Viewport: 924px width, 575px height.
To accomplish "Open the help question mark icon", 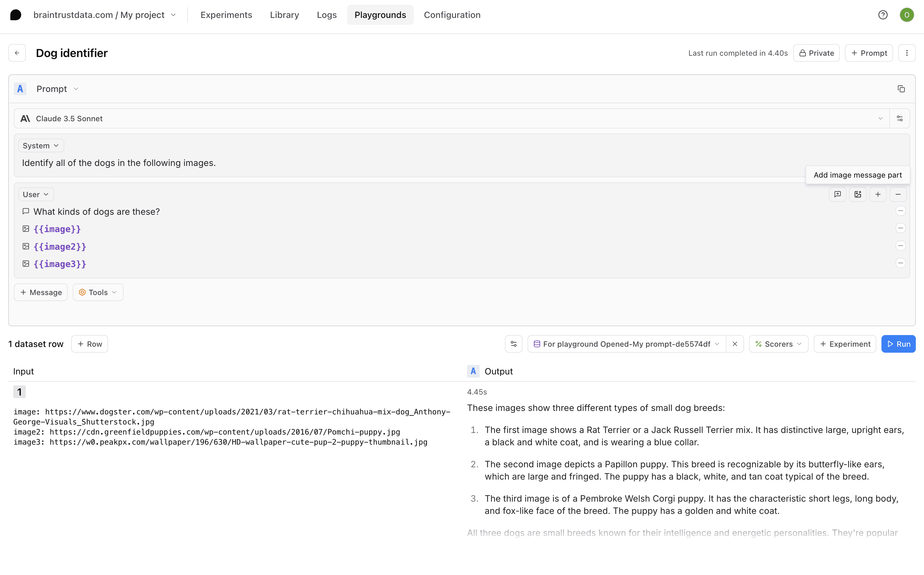I will pos(882,15).
